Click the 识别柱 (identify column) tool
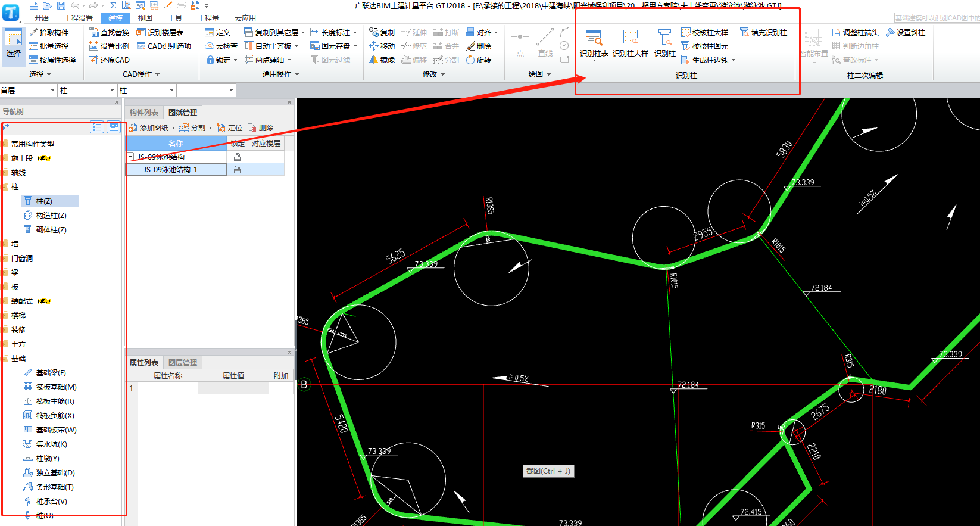The height and width of the screenshot is (526, 980). [x=664, y=44]
